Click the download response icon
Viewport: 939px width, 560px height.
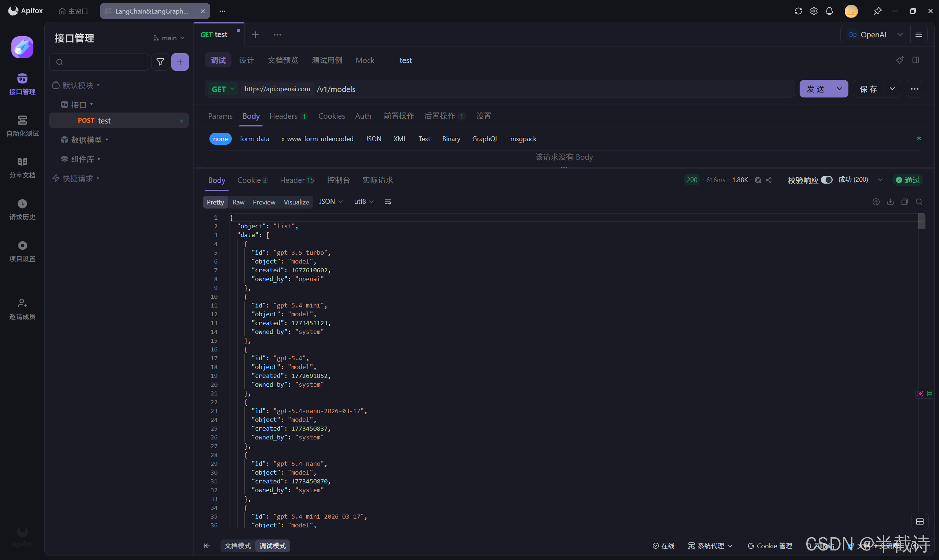pos(890,202)
